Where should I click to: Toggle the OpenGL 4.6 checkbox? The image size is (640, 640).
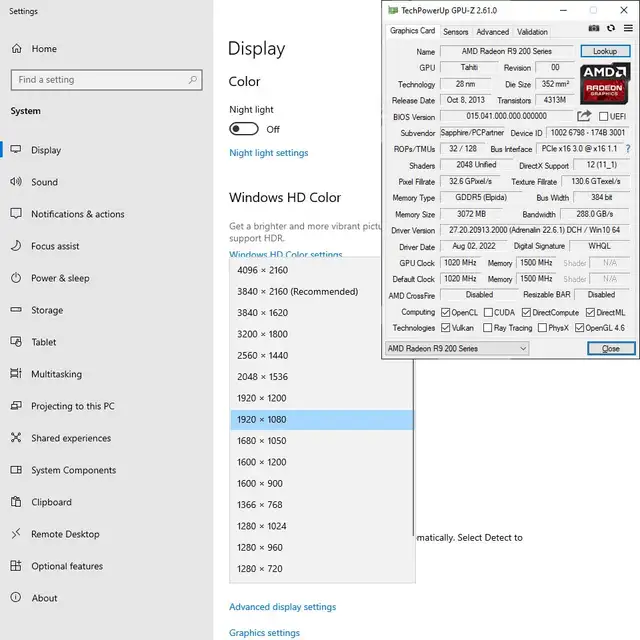pyautogui.click(x=579, y=328)
